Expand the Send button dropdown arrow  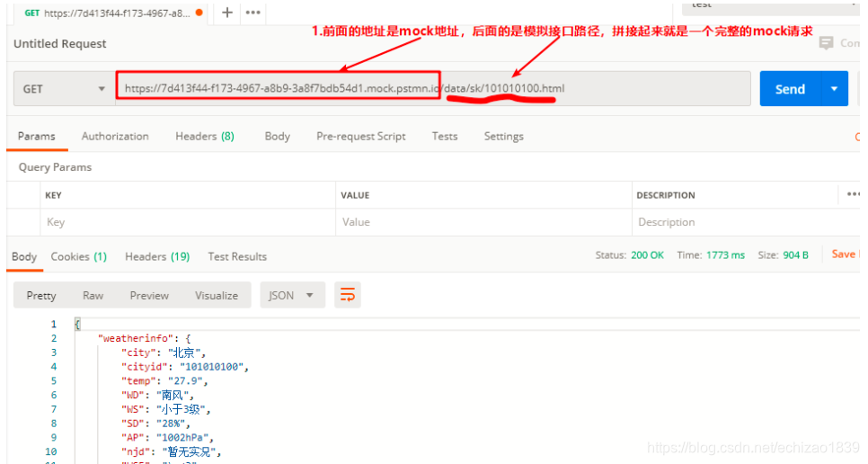[834, 89]
